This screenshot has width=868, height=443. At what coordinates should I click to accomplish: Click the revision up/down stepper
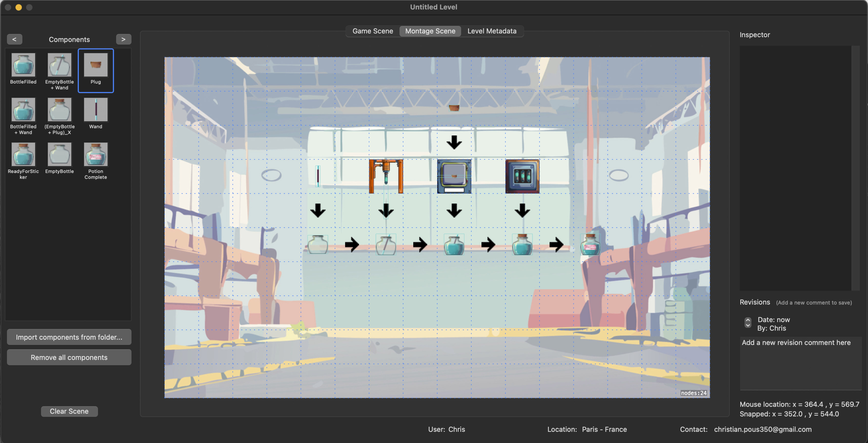point(748,323)
